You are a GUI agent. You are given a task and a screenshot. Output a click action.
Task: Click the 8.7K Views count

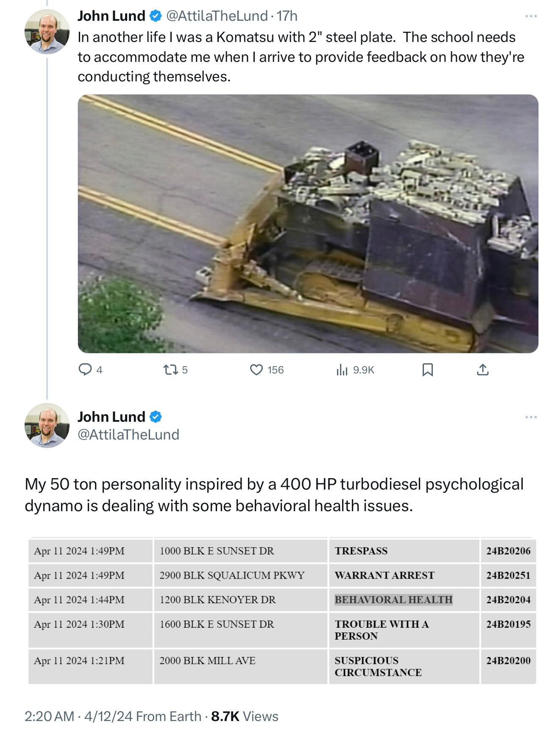245,716
